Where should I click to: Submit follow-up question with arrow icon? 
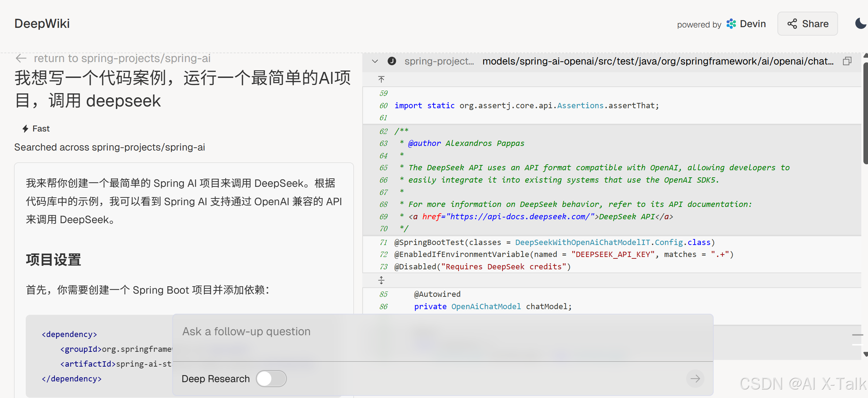click(x=695, y=378)
